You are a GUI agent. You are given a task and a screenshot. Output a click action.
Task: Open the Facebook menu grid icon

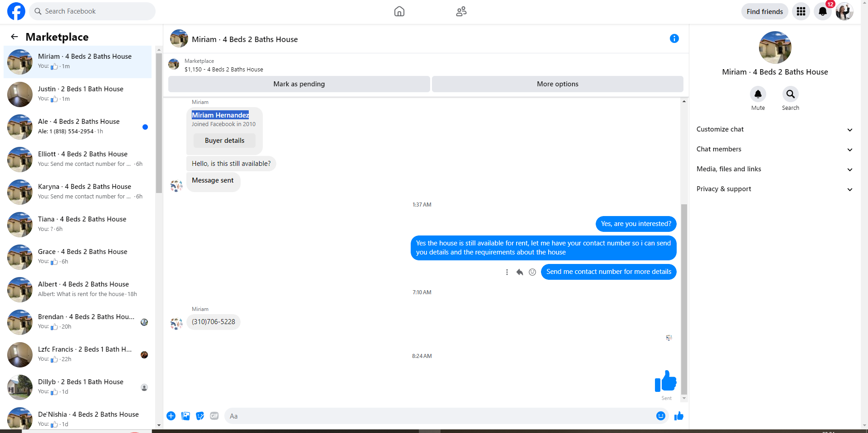click(x=801, y=11)
